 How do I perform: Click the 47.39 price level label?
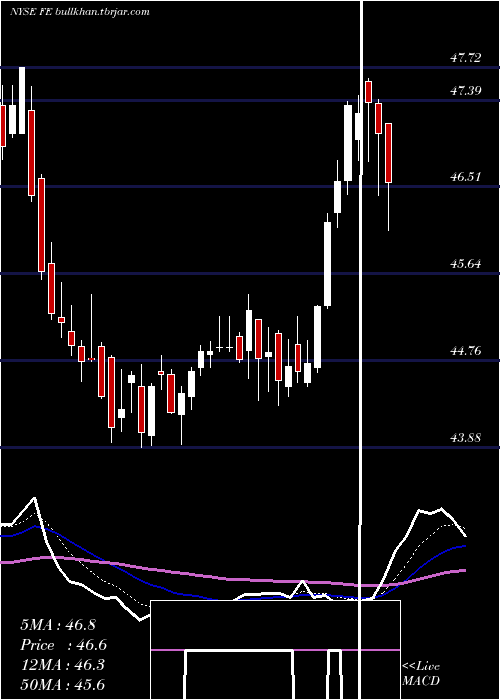pos(466,91)
